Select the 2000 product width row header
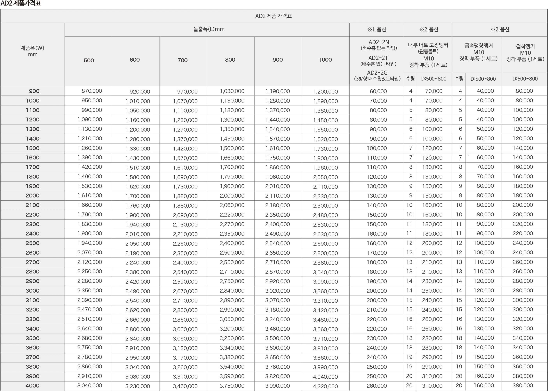548x392 pixels. point(33,196)
